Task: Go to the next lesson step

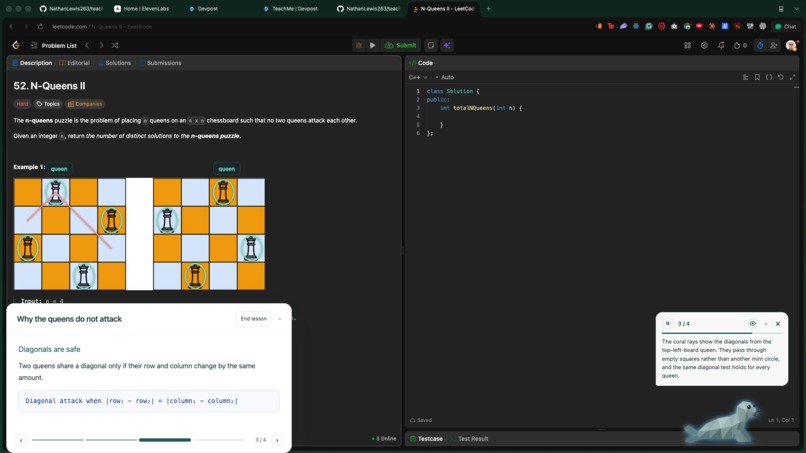Action: tap(277, 440)
